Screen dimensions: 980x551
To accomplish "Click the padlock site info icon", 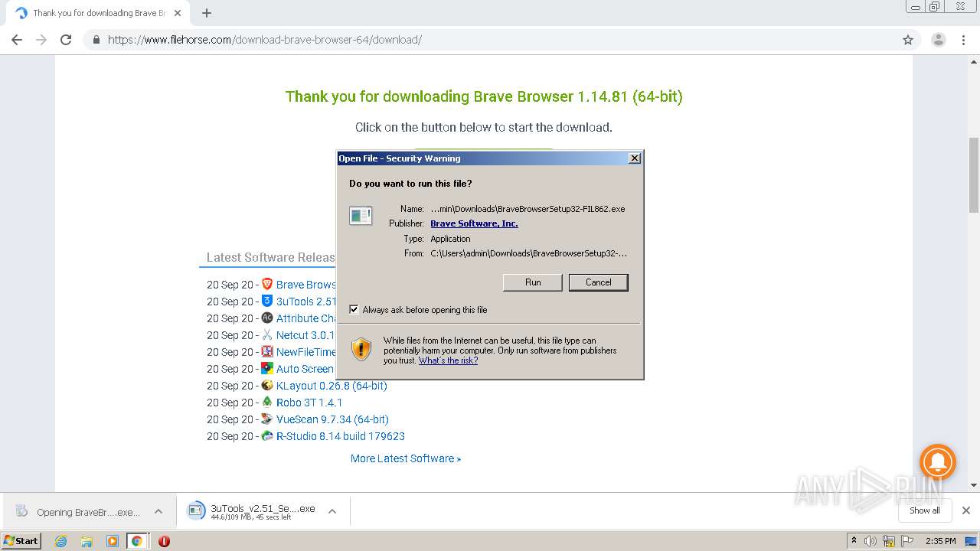I will click(x=96, y=40).
